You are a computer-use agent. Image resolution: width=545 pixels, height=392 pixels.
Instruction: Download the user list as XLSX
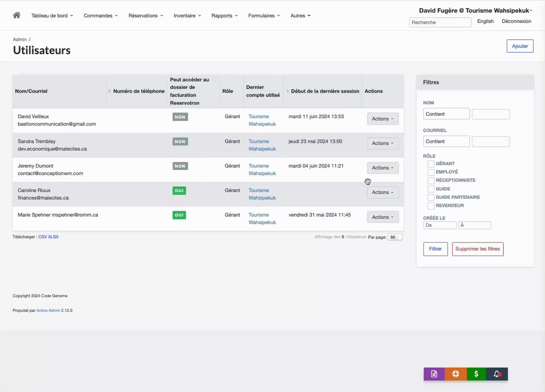click(53, 237)
